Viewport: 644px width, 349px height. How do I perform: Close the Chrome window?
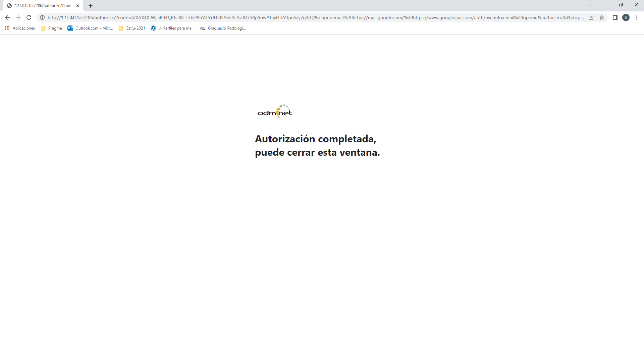coord(636,5)
